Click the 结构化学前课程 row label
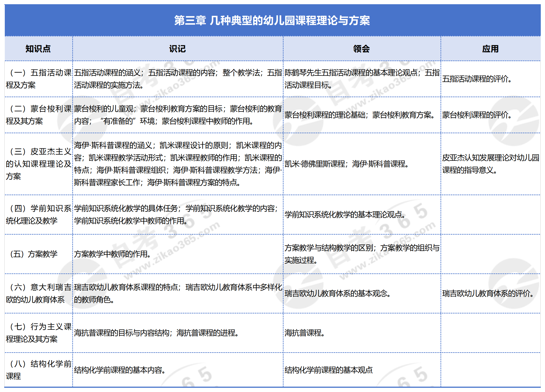 (x=39, y=370)
